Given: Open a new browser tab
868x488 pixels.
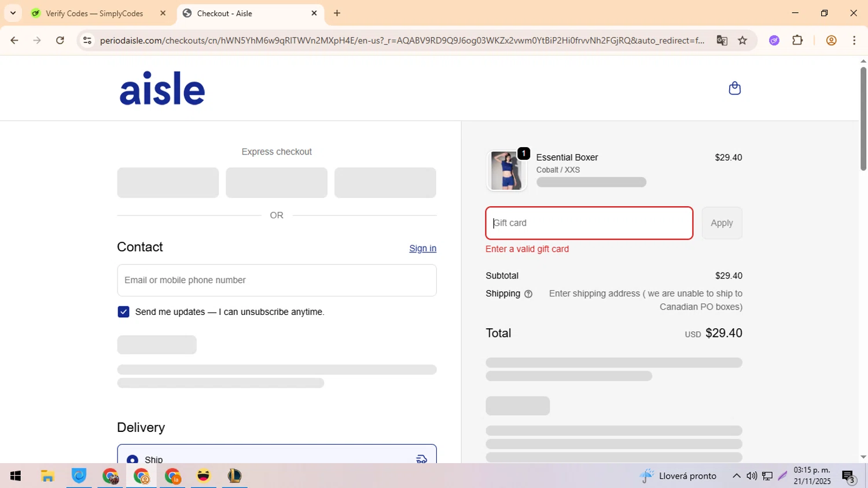Looking at the screenshot, I should [337, 13].
